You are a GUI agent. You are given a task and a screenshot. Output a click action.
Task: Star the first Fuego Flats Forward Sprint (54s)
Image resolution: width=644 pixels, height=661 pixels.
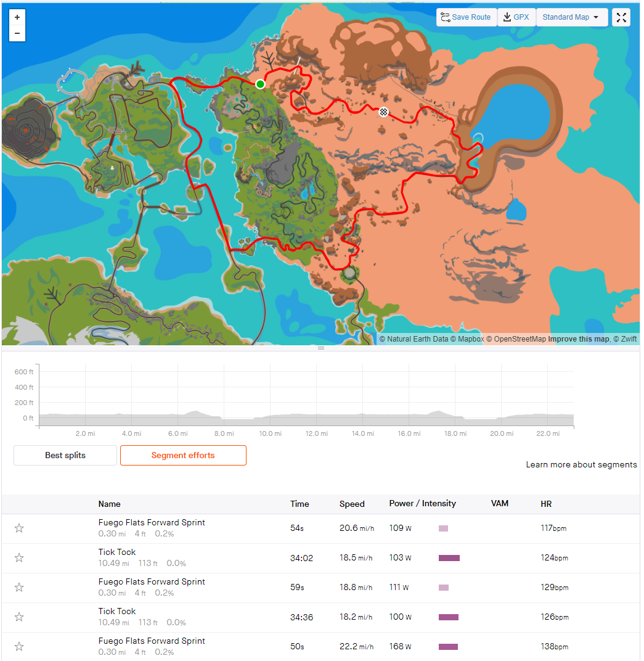coord(19,528)
